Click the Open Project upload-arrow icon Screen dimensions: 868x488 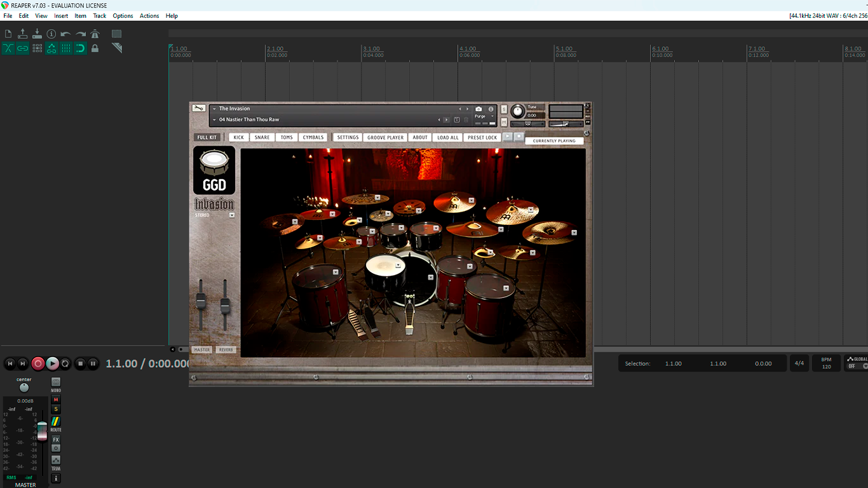pos(23,34)
